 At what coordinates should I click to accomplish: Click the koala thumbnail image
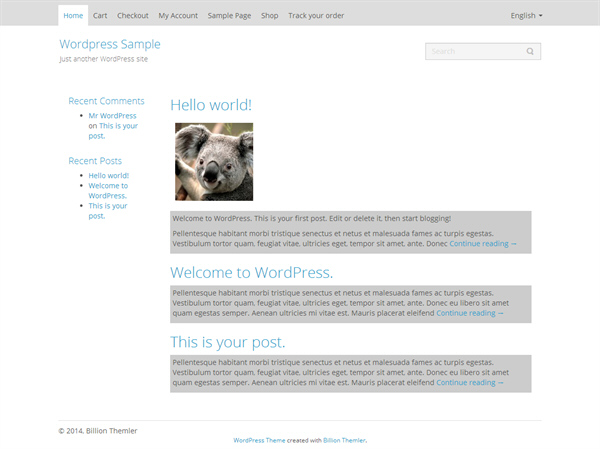(x=214, y=162)
